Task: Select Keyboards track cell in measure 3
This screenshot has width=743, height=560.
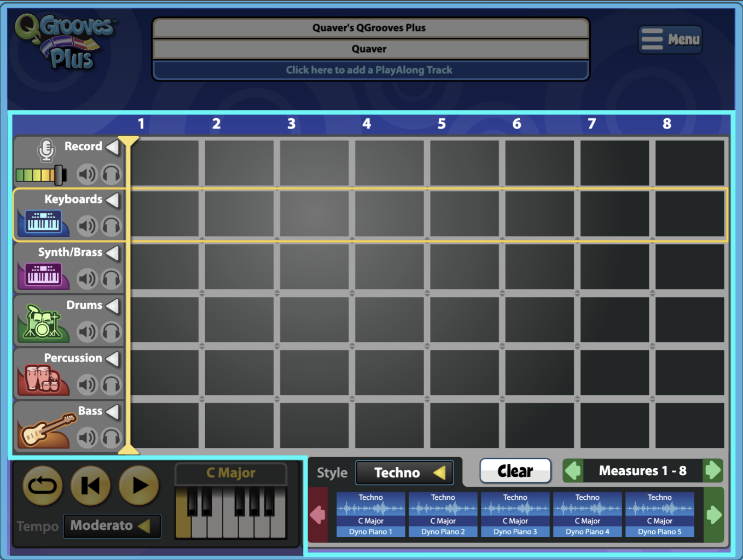Action: pos(314,213)
